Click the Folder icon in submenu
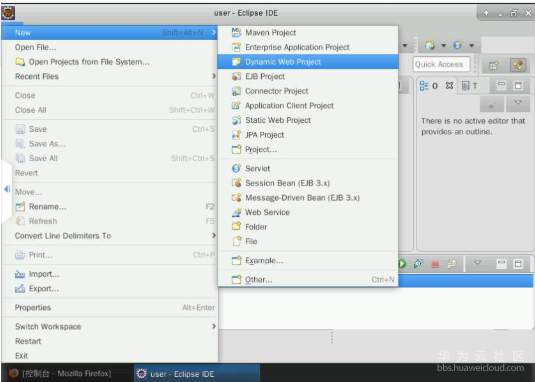The image size is (535, 382). click(236, 226)
